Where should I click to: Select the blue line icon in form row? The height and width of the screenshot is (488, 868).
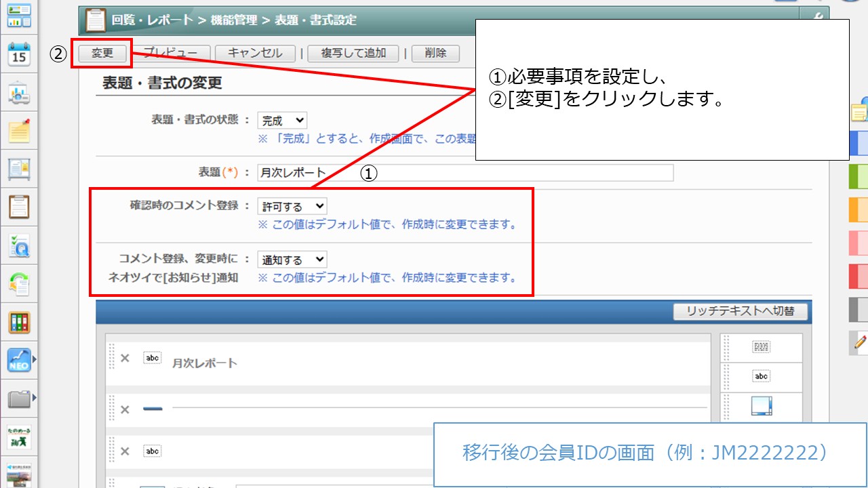pos(153,409)
